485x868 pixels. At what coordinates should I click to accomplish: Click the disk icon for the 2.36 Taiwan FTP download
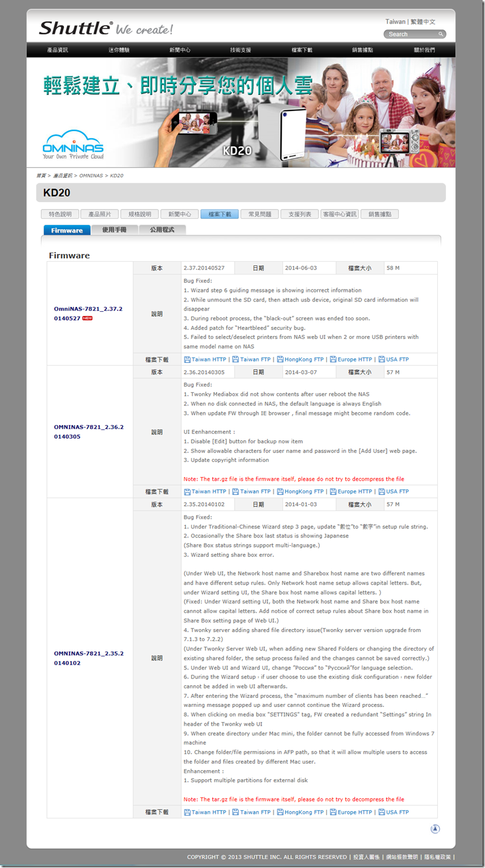[236, 492]
